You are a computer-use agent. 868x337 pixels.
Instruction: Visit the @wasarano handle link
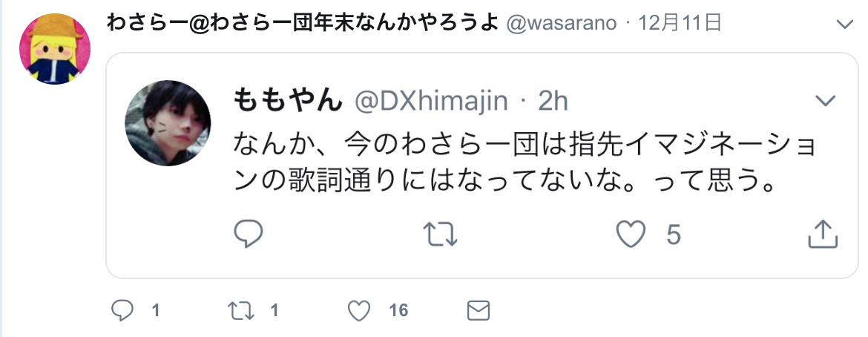click(562, 23)
